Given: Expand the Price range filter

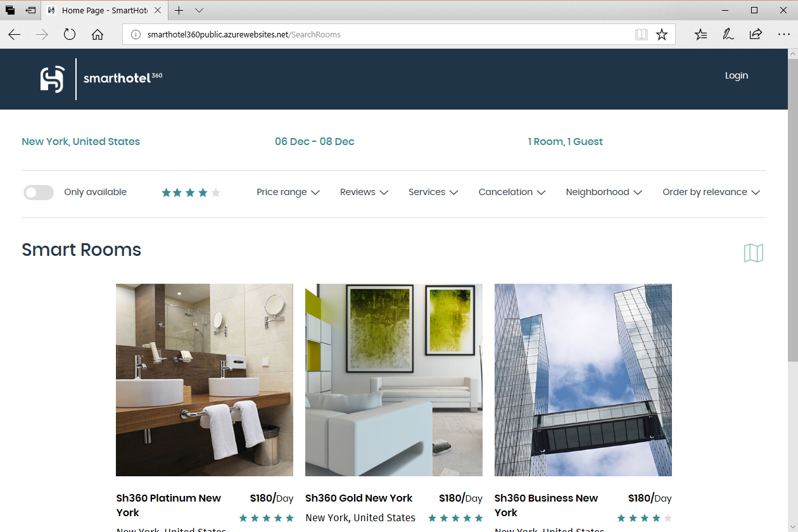Looking at the screenshot, I should pyautogui.click(x=288, y=192).
